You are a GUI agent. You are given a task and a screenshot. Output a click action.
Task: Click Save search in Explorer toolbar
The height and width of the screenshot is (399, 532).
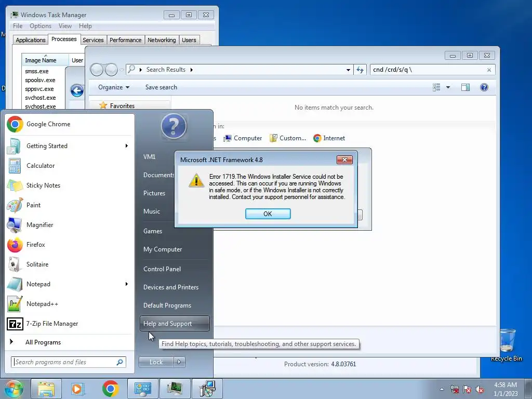161,87
